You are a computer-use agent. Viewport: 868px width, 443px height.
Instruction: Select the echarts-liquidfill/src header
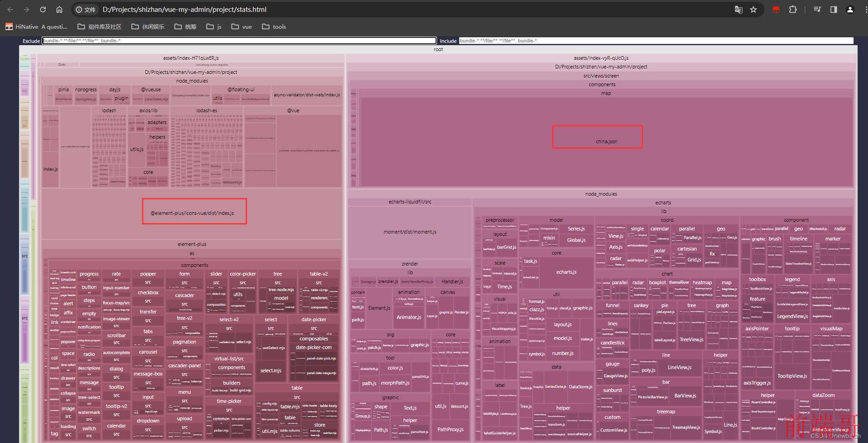tap(410, 202)
